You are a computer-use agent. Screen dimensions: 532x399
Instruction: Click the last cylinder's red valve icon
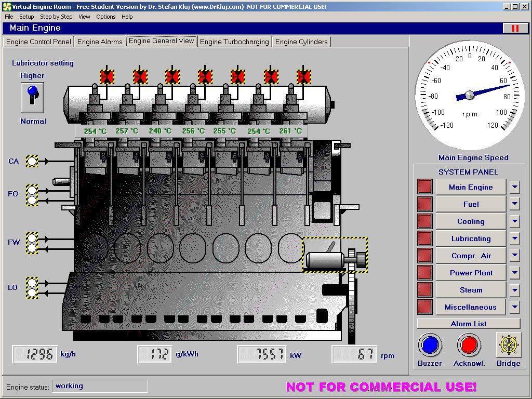click(303, 77)
